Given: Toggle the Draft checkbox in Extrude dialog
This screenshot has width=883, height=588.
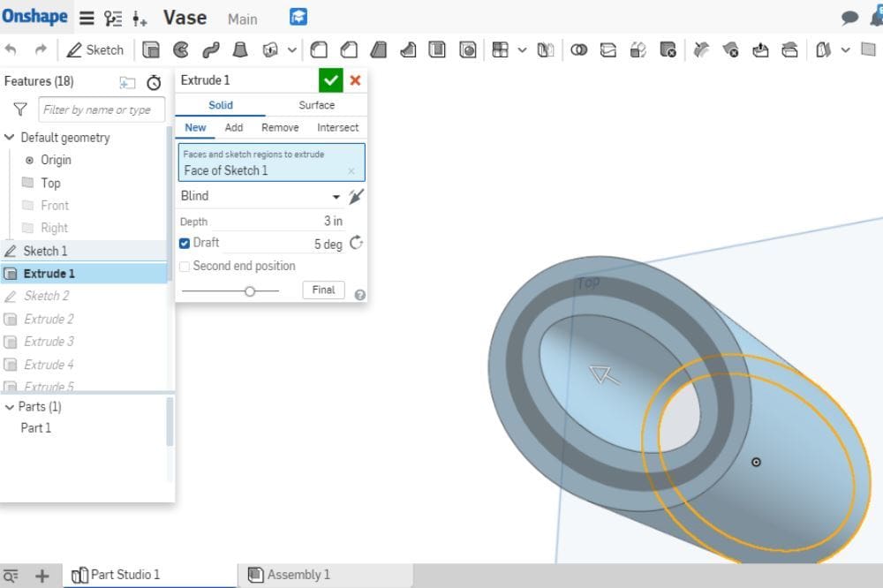Looking at the screenshot, I should 185,243.
